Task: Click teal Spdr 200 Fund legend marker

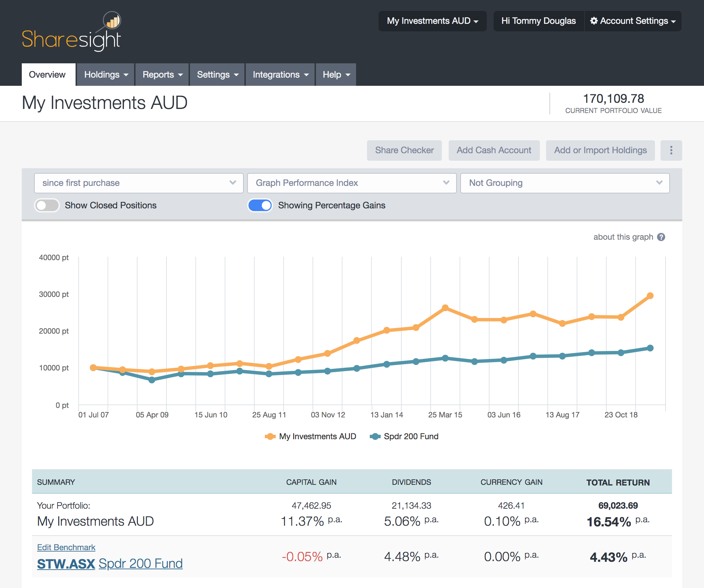Action: pyautogui.click(x=375, y=436)
